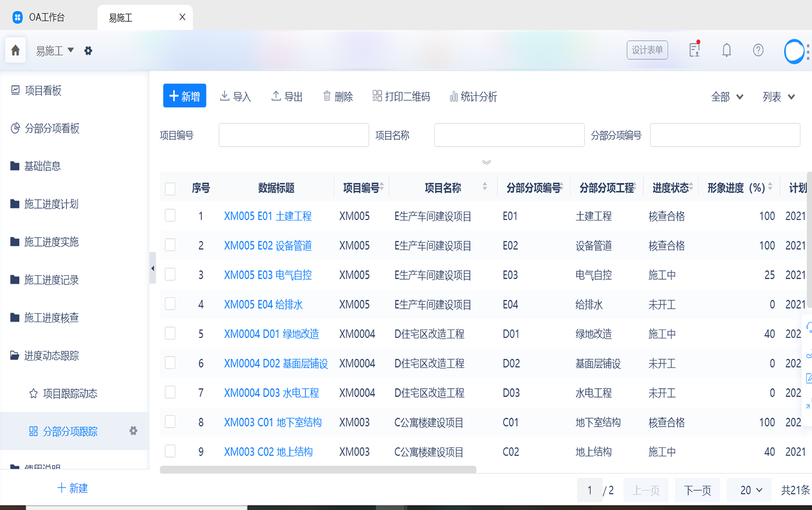The height and width of the screenshot is (510, 812).
Task: Open the task list icon with red dot
Action: coord(694,50)
